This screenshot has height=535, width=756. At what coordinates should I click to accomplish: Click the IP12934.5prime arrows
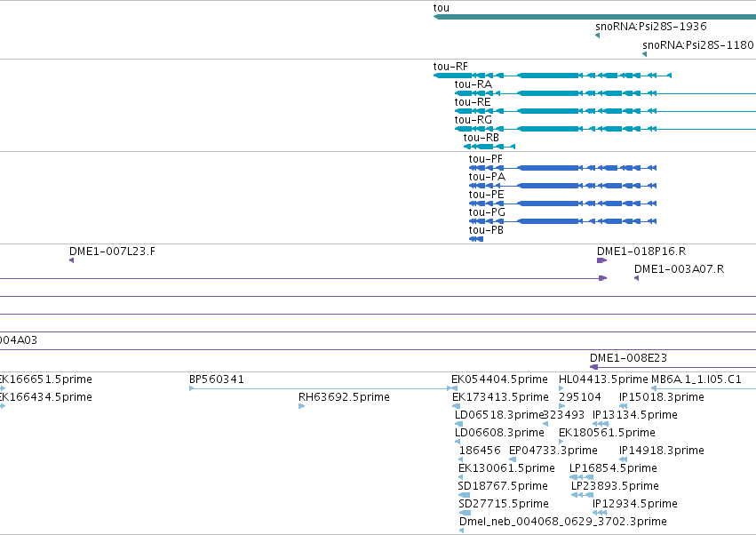(600, 513)
